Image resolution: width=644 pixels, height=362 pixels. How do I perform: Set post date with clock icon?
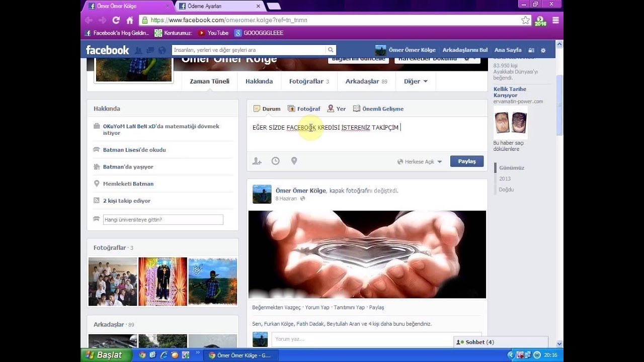coord(276,161)
